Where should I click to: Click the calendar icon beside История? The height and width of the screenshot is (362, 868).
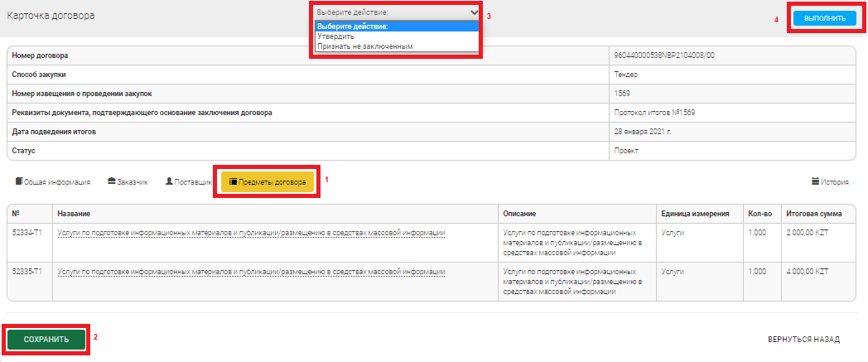coord(815,181)
